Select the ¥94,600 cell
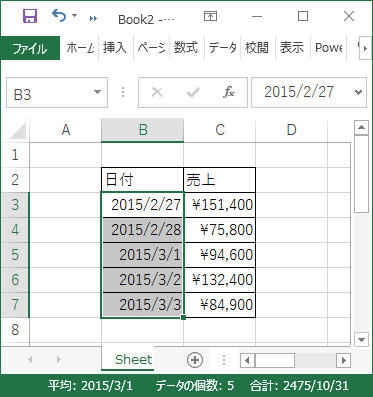Image resolution: width=373 pixels, height=397 pixels. tap(219, 255)
